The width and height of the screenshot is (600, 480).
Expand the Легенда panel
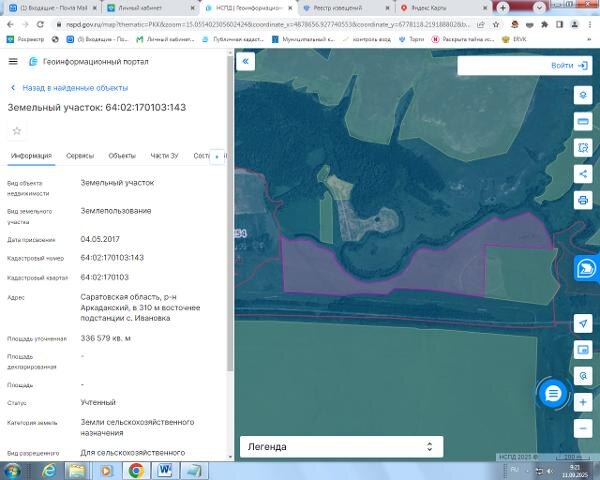click(341, 447)
